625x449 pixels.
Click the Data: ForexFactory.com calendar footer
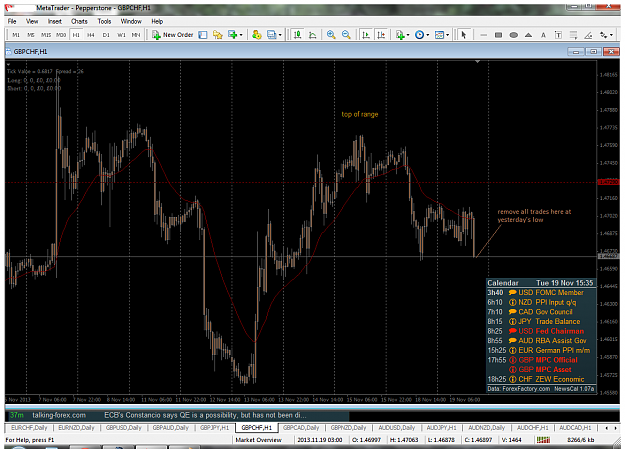click(x=519, y=388)
